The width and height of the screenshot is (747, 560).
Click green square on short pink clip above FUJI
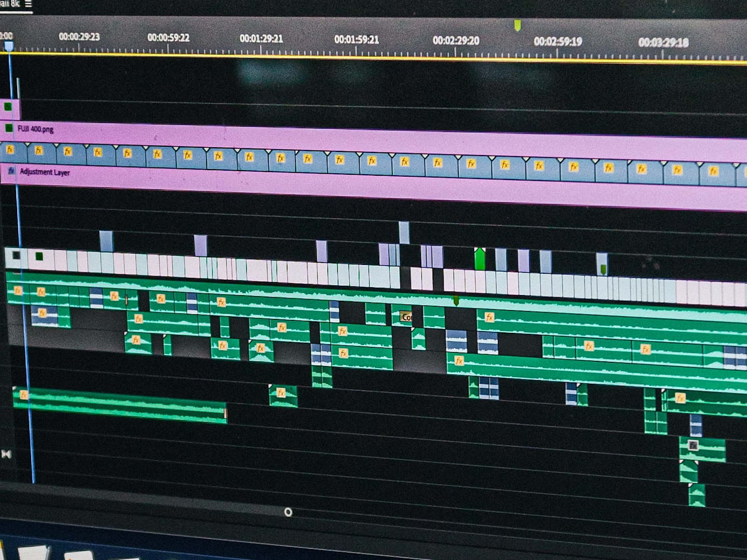[x=8, y=107]
